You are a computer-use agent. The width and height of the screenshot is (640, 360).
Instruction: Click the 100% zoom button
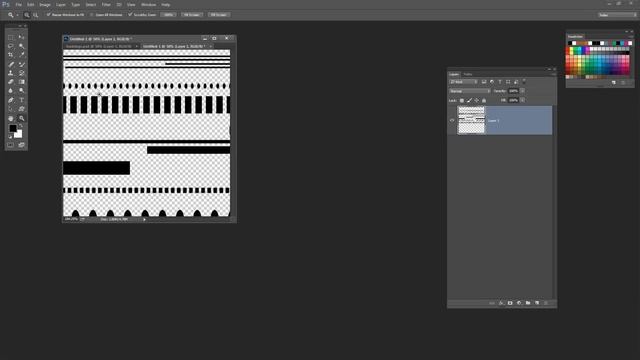coord(168,15)
